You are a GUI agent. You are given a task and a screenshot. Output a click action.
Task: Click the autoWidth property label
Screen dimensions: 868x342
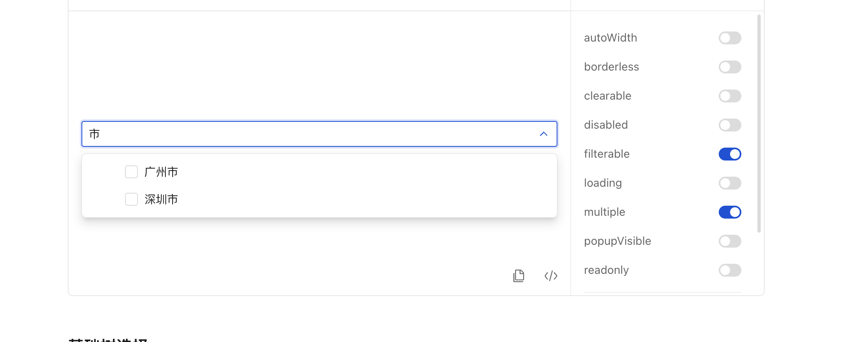611,38
